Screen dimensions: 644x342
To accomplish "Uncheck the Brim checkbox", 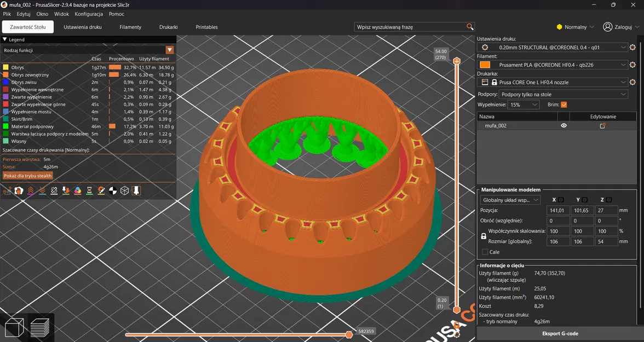I will [x=564, y=105].
